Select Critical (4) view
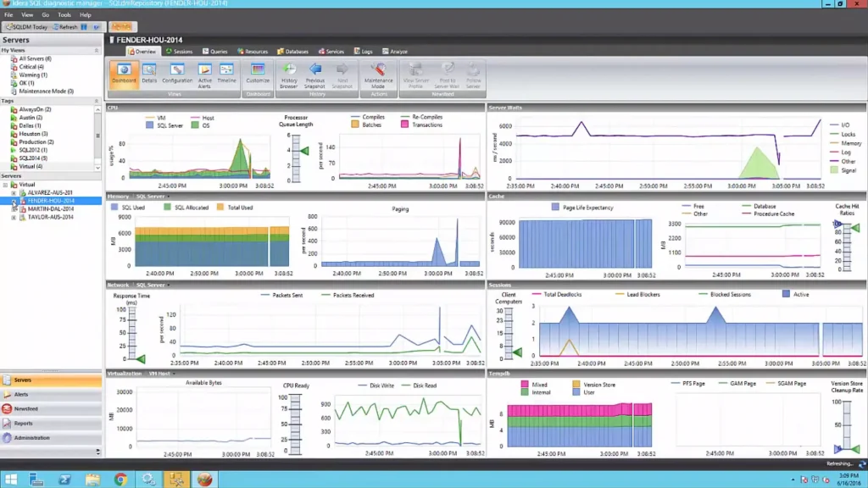The width and height of the screenshot is (868, 488). (31, 67)
